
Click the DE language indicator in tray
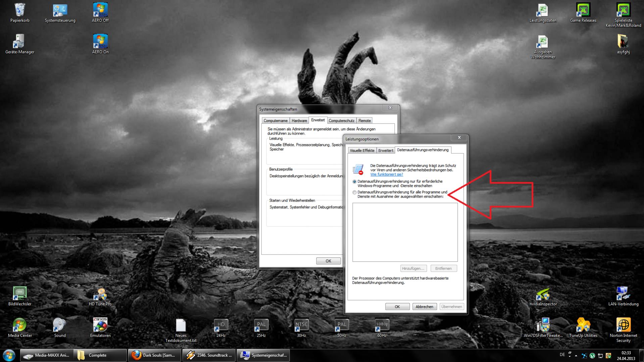pyautogui.click(x=562, y=355)
